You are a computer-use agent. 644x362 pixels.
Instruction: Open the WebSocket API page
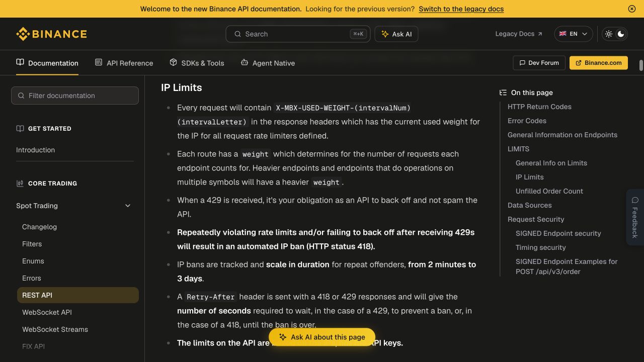pos(47,312)
